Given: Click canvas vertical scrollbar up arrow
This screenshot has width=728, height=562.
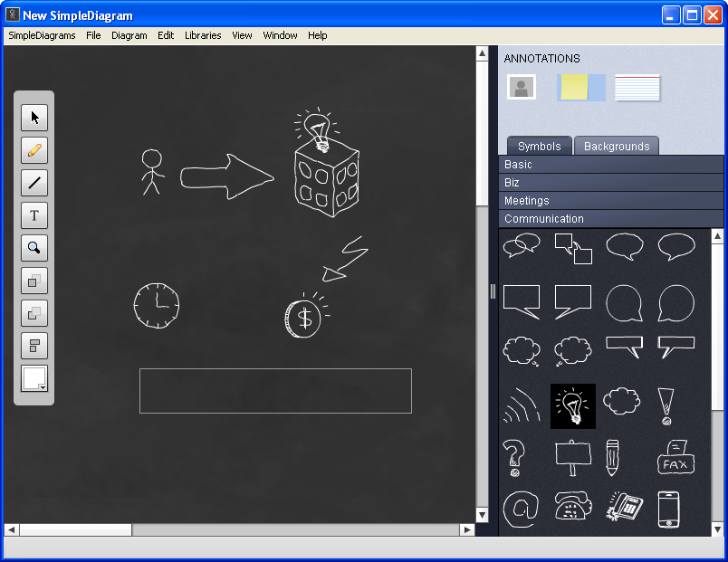Looking at the screenshot, I should point(482,53).
